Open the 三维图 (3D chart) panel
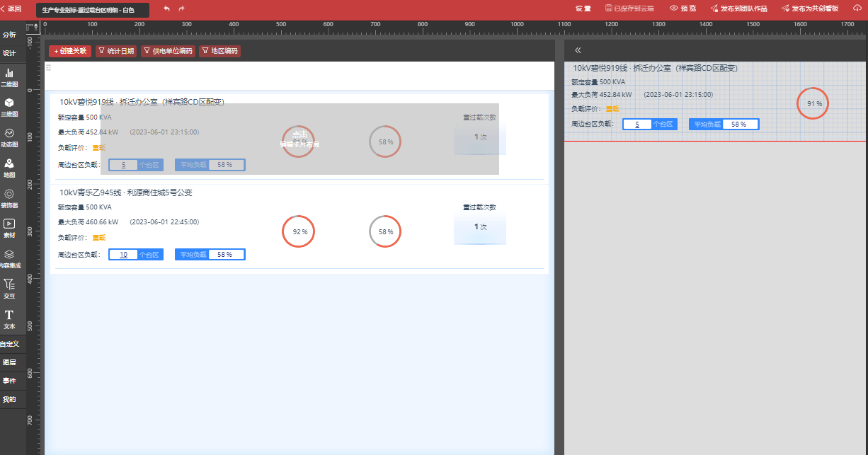Screen dimensions: 868x455 tap(9, 107)
